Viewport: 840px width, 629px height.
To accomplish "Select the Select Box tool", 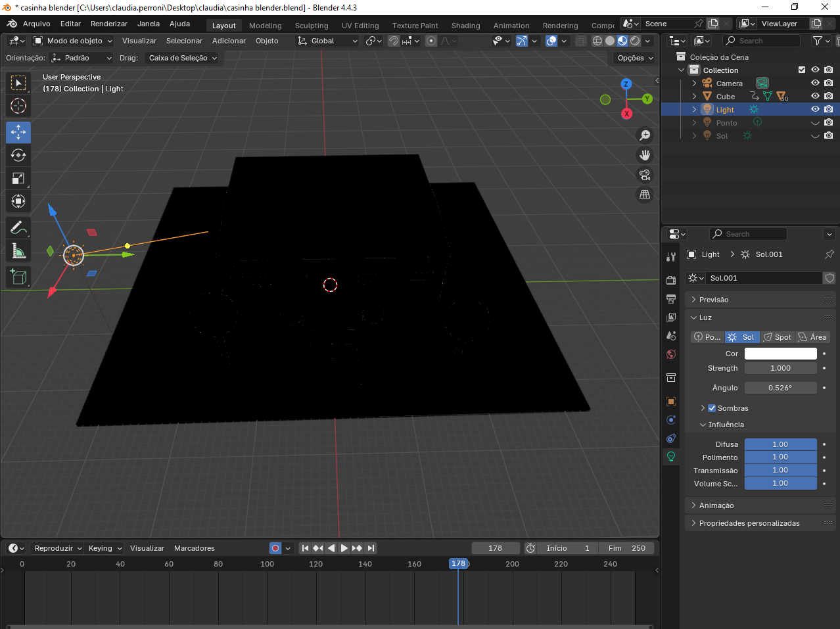I will 18,83.
